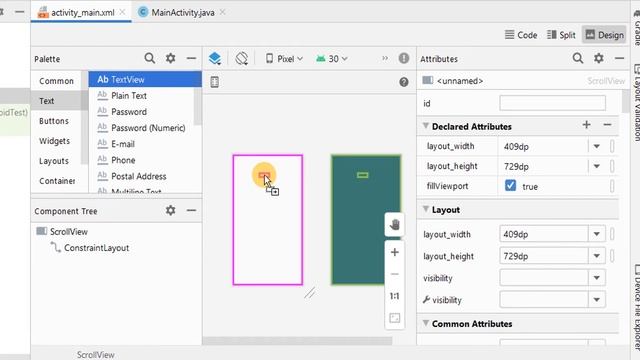Close the activity_main.xml tab
Screen dimensions: 640x360
(122, 12)
